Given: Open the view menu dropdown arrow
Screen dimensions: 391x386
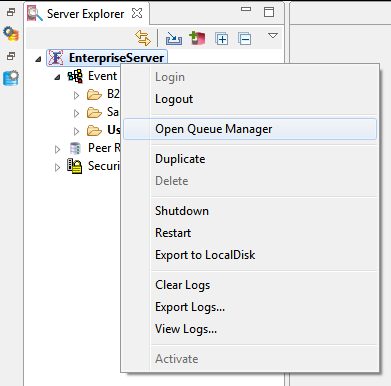Looking at the screenshot, I should 273,36.
